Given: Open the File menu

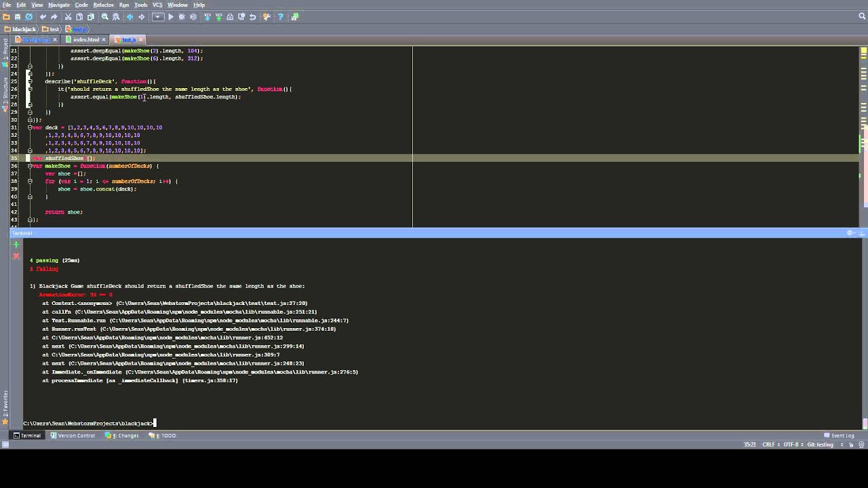Looking at the screenshot, I should pyautogui.click(x=7, y=5).
